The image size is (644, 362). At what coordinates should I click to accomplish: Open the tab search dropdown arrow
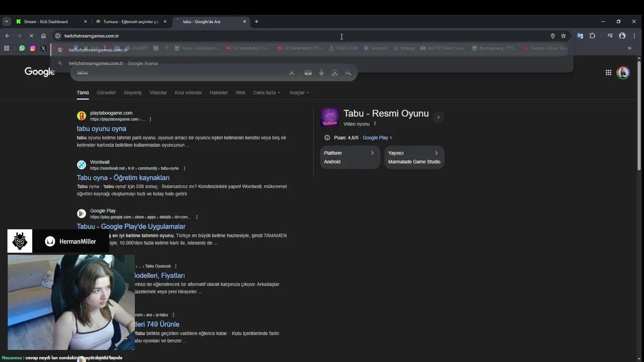point(7,22)
